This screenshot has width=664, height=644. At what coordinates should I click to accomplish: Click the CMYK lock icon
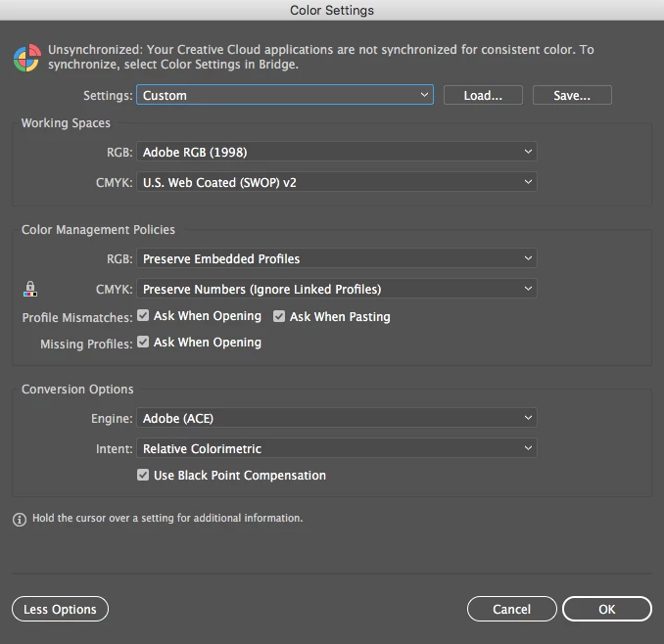click(x=29, y=289)
